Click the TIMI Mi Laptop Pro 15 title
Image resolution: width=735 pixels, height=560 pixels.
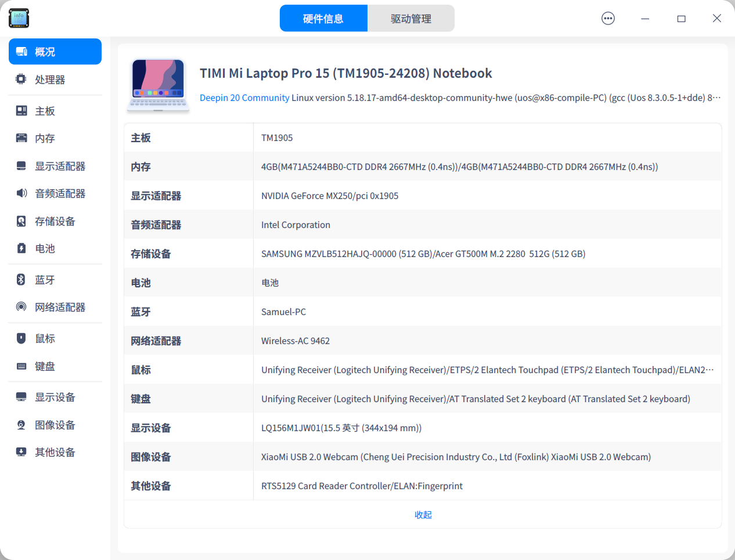pos(346,73)
